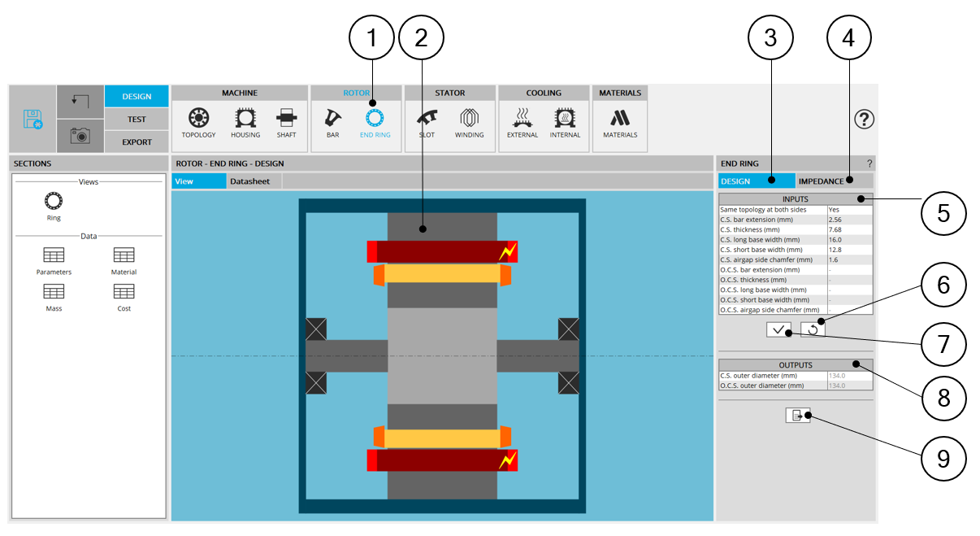Viewport: 980px width, 536px height.
Task: Open Internal cooling icon
Action: (x=565, y=118)
